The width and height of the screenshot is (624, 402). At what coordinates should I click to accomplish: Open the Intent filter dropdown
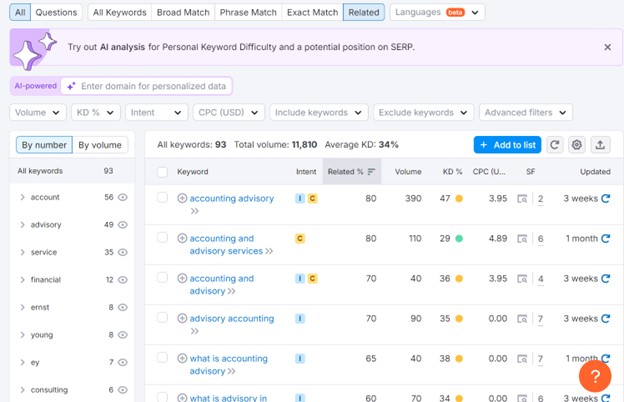coord(156,113)
